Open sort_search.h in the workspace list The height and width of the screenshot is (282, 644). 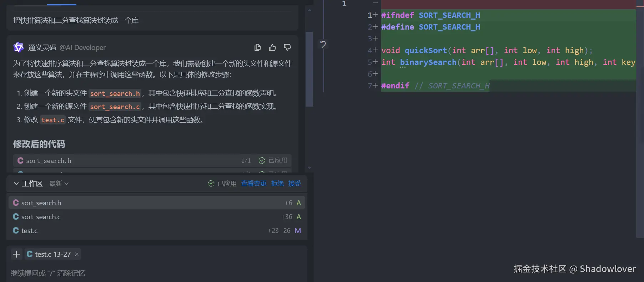coord(157,202)
